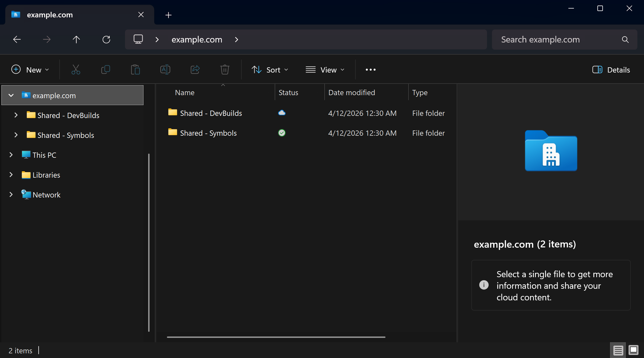Go up one folder level

point(76,39)
